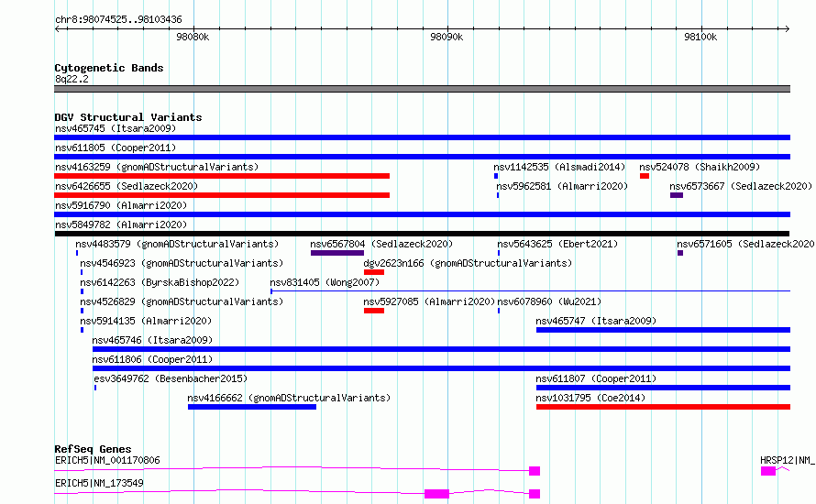This screenshot has height=504, width=816.
Task: Select nsv5643625 (Ebert2021) label
Action: pos(557,244)
